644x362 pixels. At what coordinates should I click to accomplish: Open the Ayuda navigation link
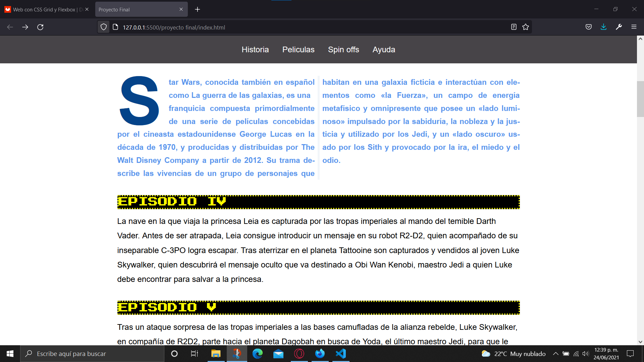point(384,50)
